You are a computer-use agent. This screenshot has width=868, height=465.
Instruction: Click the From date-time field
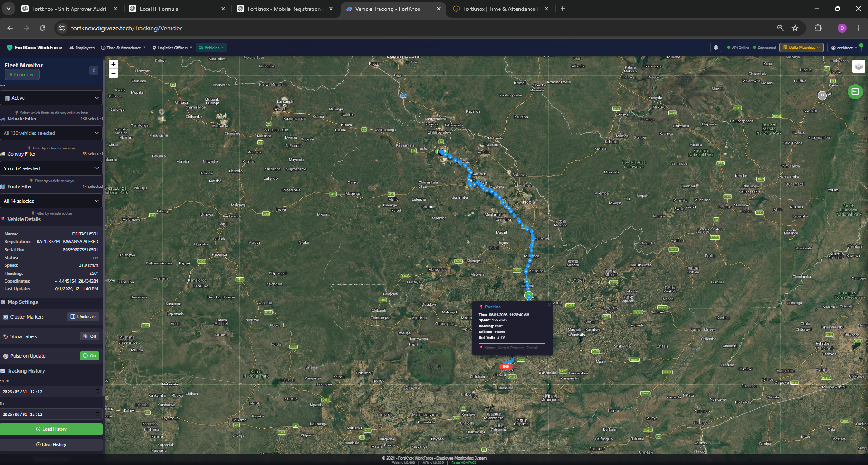(51, 392)
